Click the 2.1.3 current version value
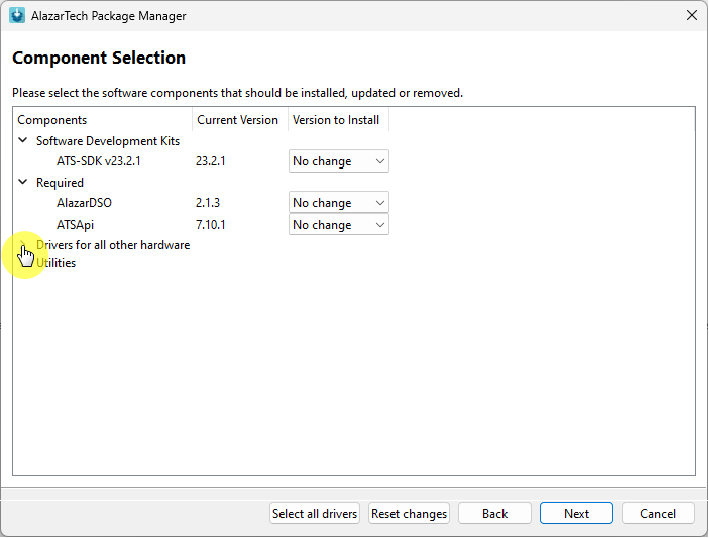The image size is (709, 538). click(x=208, y=203)
